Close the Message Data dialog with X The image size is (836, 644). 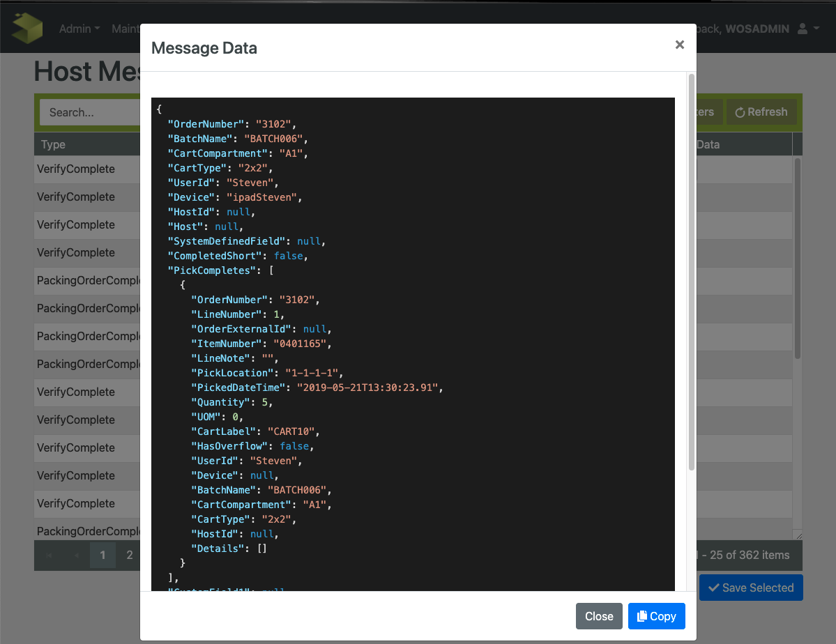pyautogui.click(x=679, y=45)
